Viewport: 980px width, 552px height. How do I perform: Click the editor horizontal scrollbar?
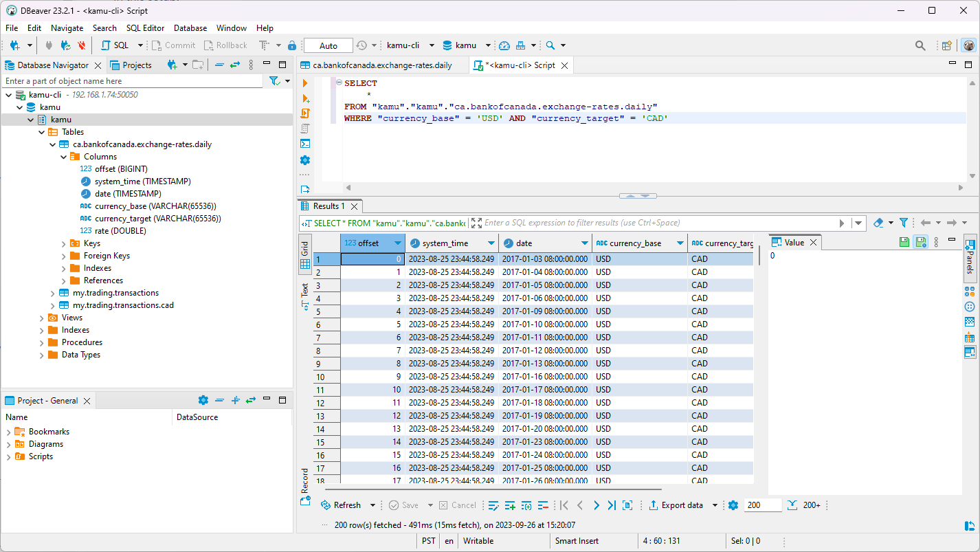pos(654,187)
